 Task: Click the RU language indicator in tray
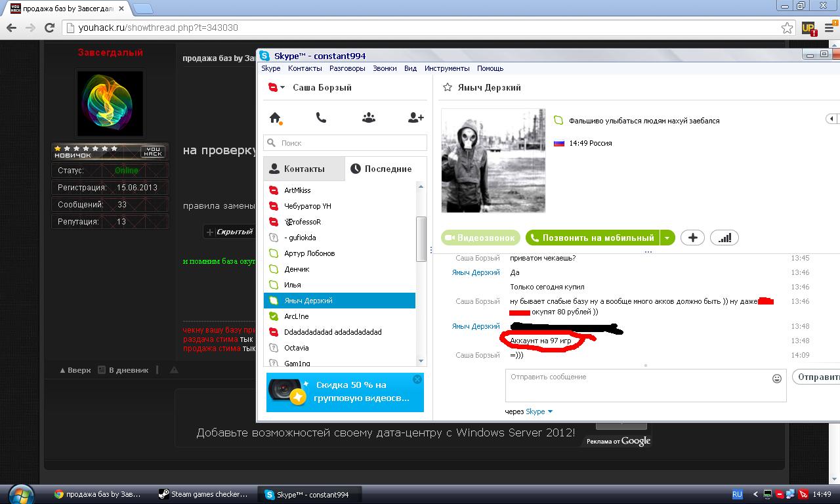coord(737,494)
